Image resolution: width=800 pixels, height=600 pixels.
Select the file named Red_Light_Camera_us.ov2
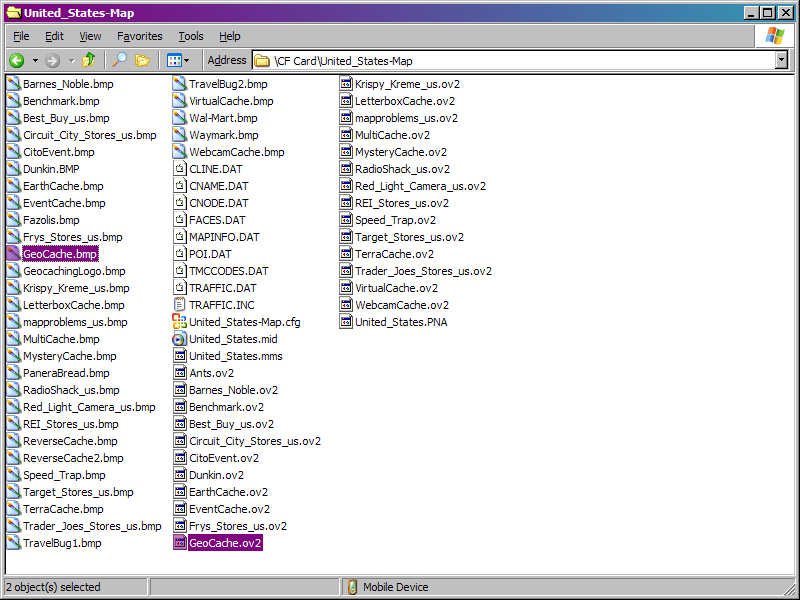coord(420,186)
